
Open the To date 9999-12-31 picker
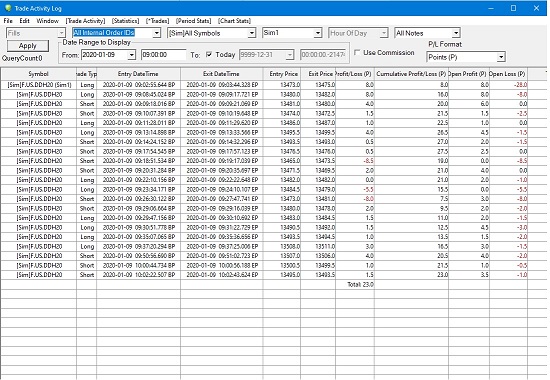pos(290,55)
